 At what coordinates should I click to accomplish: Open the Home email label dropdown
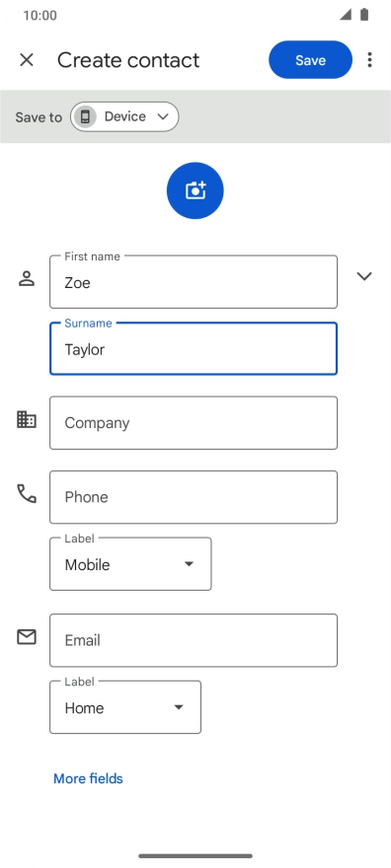(125, 707)
